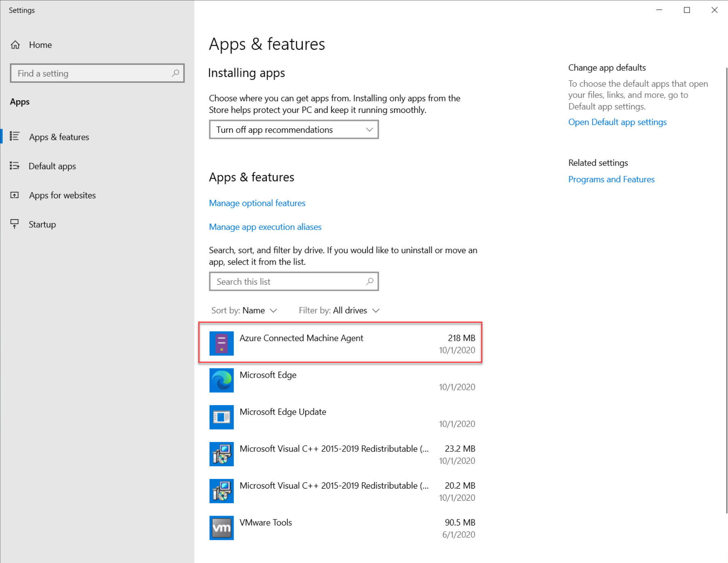The width and height of the screenshot is (728, 563).
Task: Click the 23.2 MB Visual C++ Redistributable icon
Action: [x=221, y=454]
